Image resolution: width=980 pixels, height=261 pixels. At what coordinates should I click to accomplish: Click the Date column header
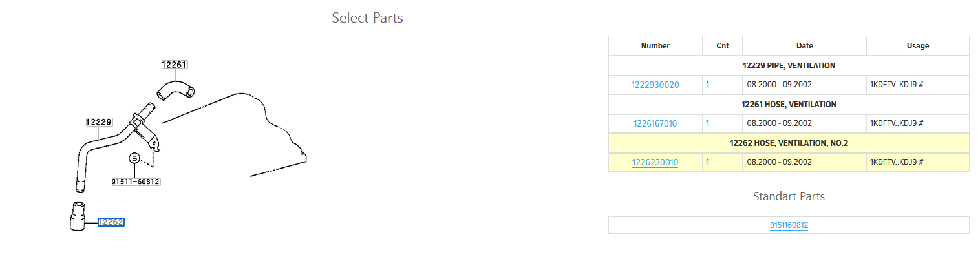pos(805,46)
